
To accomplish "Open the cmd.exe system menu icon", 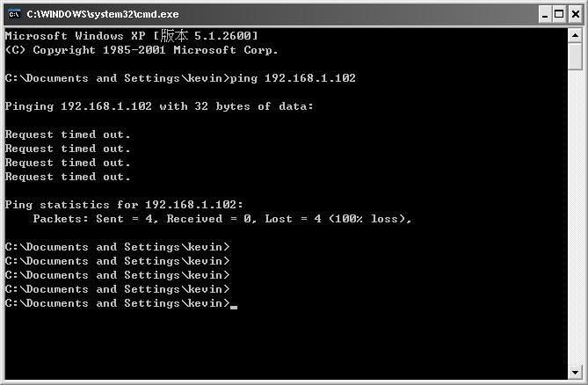I will (13, 13).
